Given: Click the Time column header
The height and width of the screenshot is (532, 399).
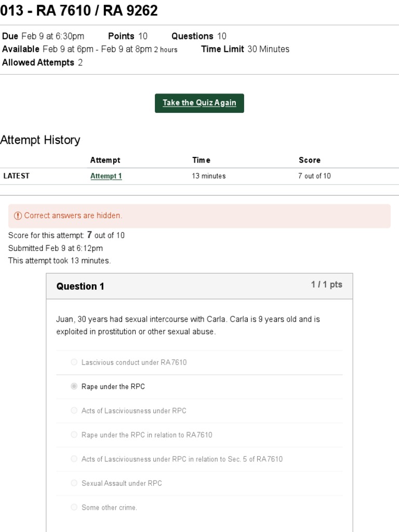Looking at the screenshot, I should click(x=201, y=160).
